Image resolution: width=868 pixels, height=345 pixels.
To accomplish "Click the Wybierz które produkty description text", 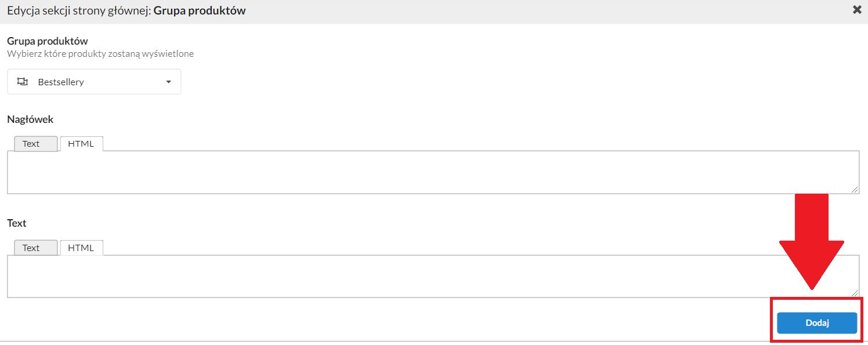I will (100, 54).
